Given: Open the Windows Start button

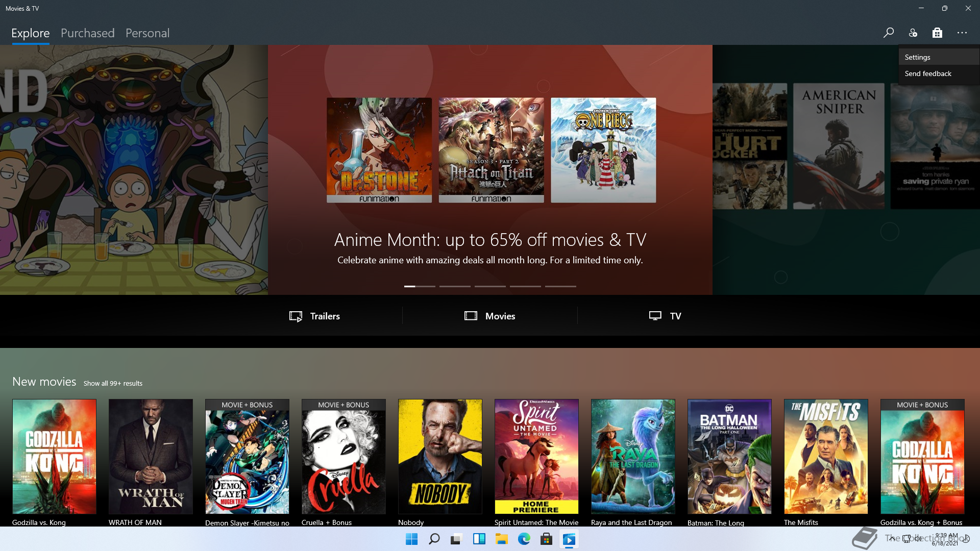Looking at the screenshot, I should tap(411, 539).
